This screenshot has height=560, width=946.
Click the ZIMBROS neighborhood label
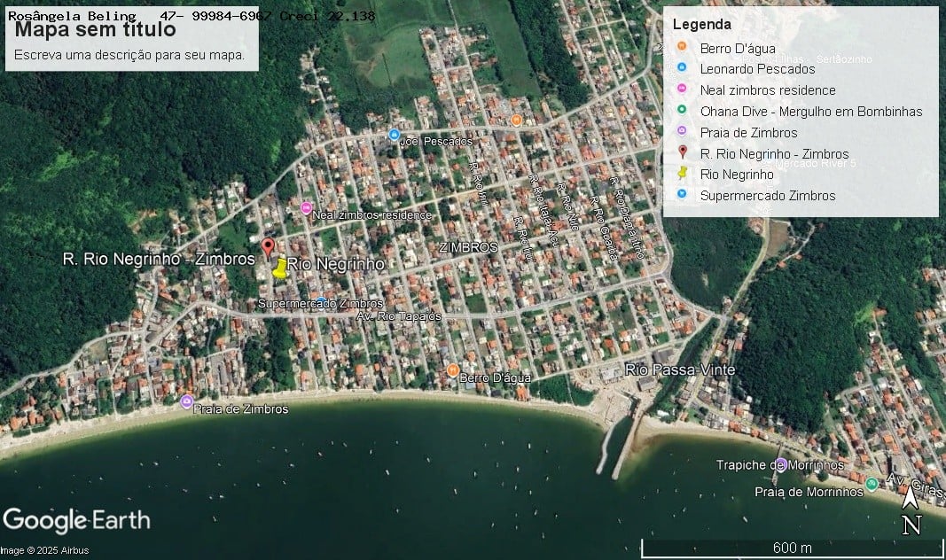click(x=468, y=247)
